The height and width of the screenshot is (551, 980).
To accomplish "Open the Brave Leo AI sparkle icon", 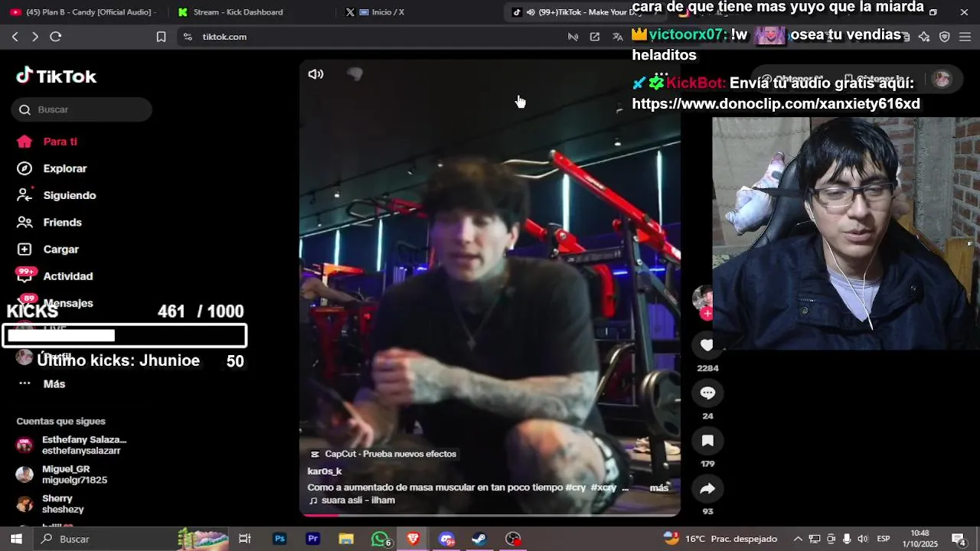I will [x=924, y=37].
